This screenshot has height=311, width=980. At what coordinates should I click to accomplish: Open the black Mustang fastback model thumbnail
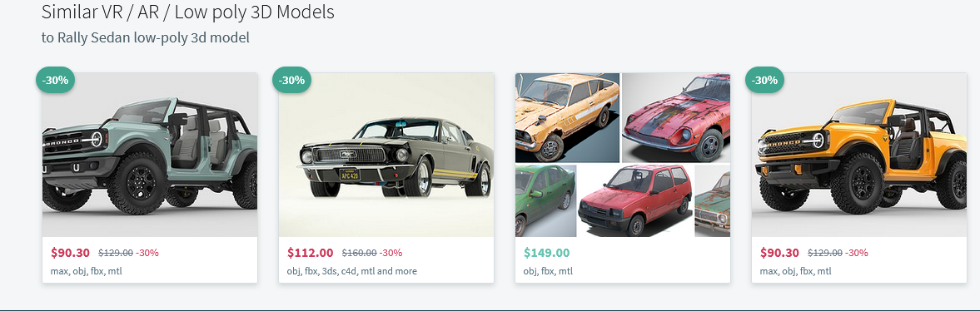(386, 155)
